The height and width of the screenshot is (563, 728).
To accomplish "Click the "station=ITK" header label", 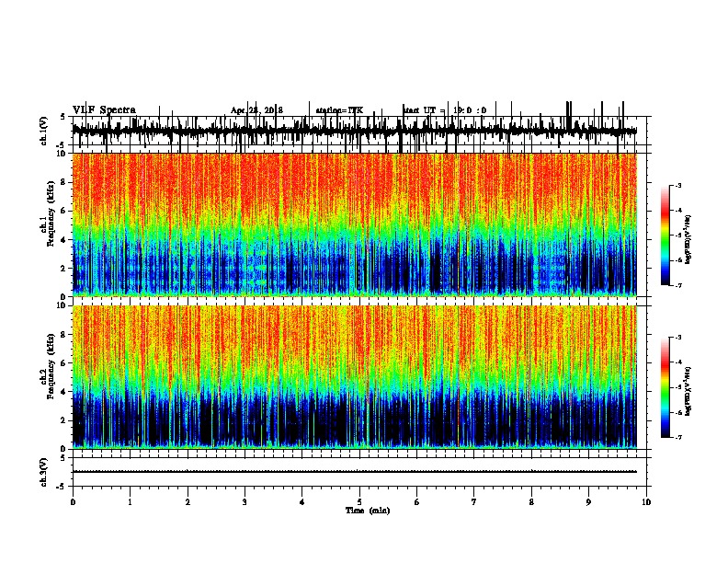I will tap(339, 110).
